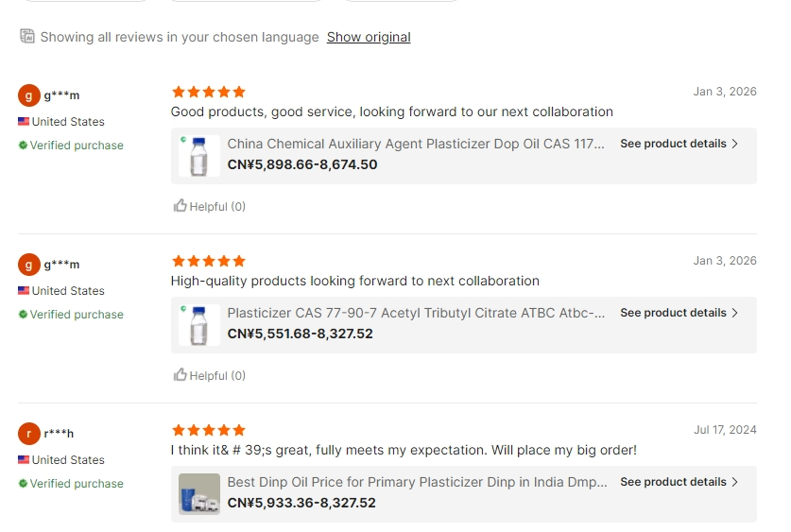
Task: Click thumbs-up icon on first review
Action: [x=181, y=206]
